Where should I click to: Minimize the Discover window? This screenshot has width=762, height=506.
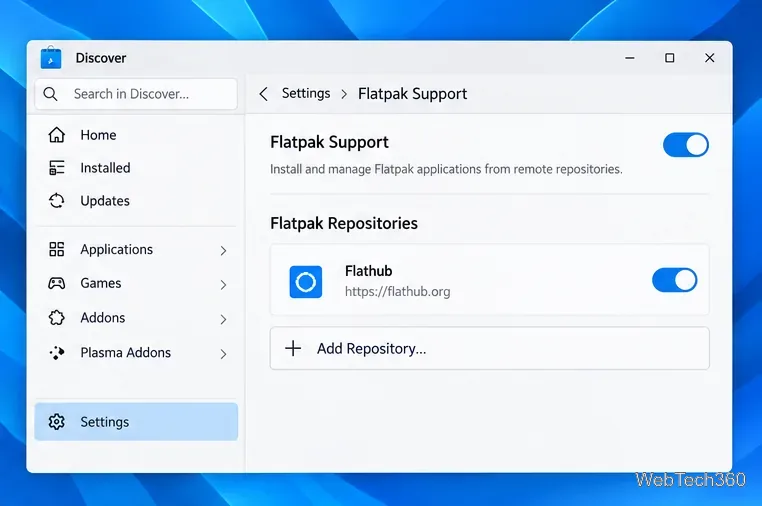coord(630,58)
